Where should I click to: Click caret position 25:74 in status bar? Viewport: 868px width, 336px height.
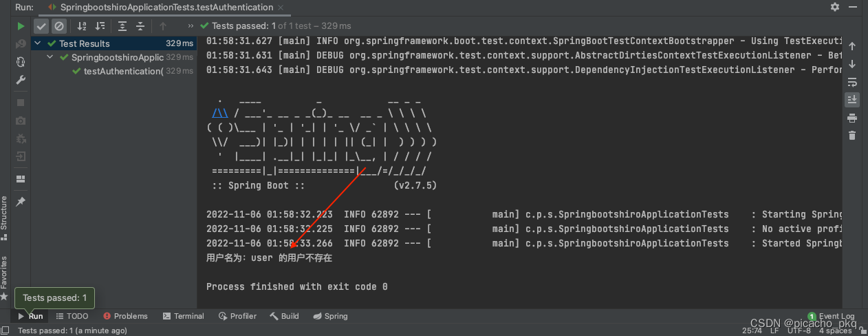click(752, 330)
